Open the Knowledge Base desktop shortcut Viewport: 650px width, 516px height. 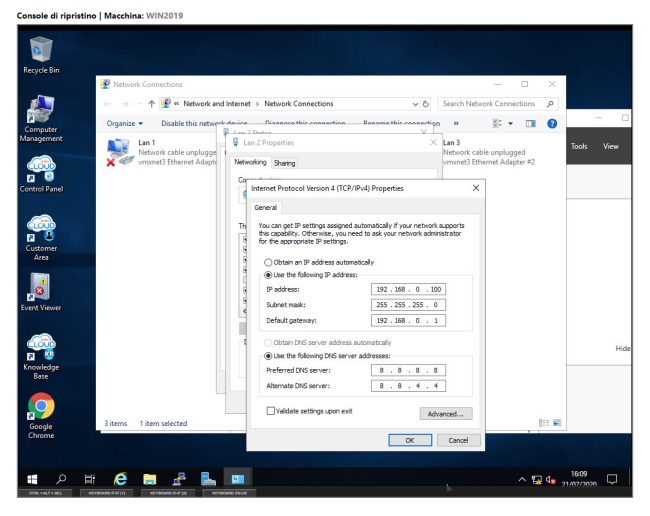(41, 356)
